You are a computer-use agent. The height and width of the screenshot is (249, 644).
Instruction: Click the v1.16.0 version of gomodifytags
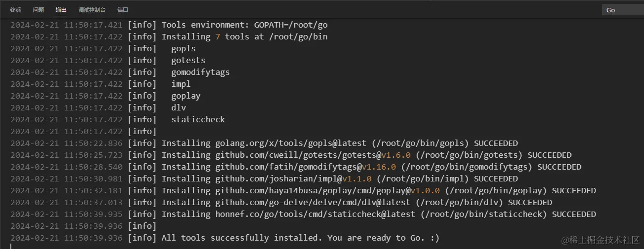(379, 167)
